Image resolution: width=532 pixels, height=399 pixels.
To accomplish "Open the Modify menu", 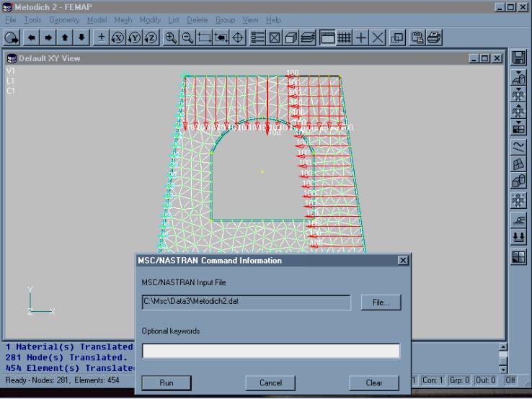I will coord(150,20).
